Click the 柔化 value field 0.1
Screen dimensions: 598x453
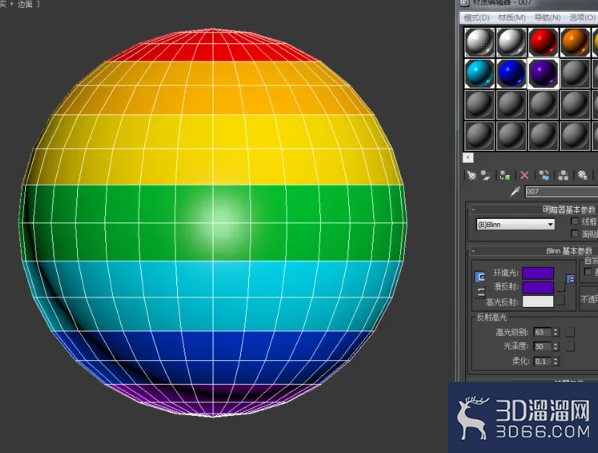click(x=543, y=361)
